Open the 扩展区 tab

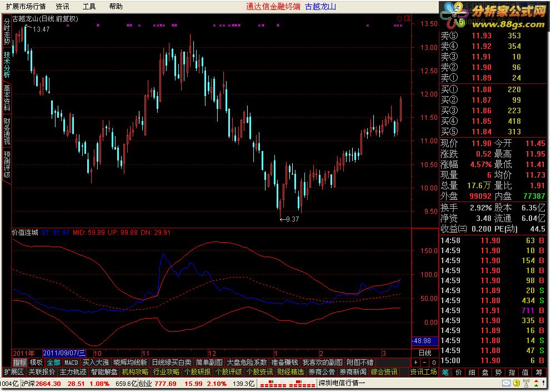pos(13,372)
